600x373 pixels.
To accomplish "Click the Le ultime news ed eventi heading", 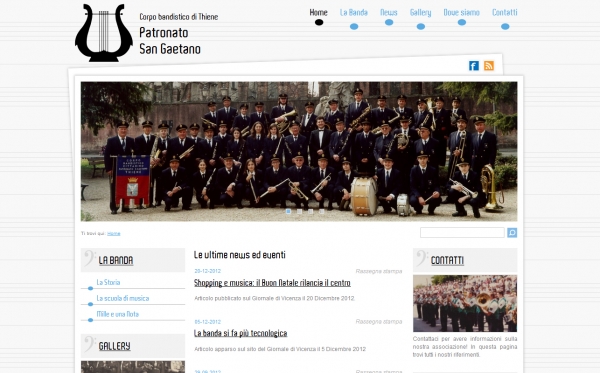I will point(240,255).
